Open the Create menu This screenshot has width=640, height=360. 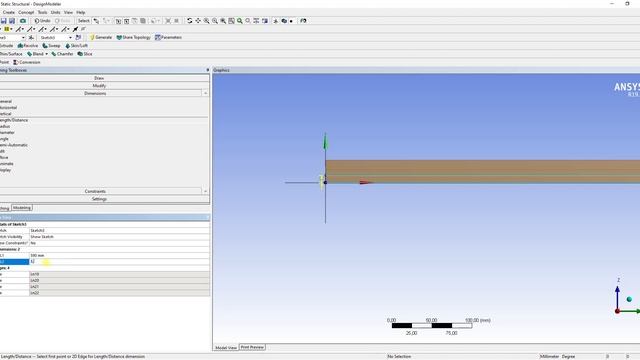pyautogui.click(x=8, y=12)
